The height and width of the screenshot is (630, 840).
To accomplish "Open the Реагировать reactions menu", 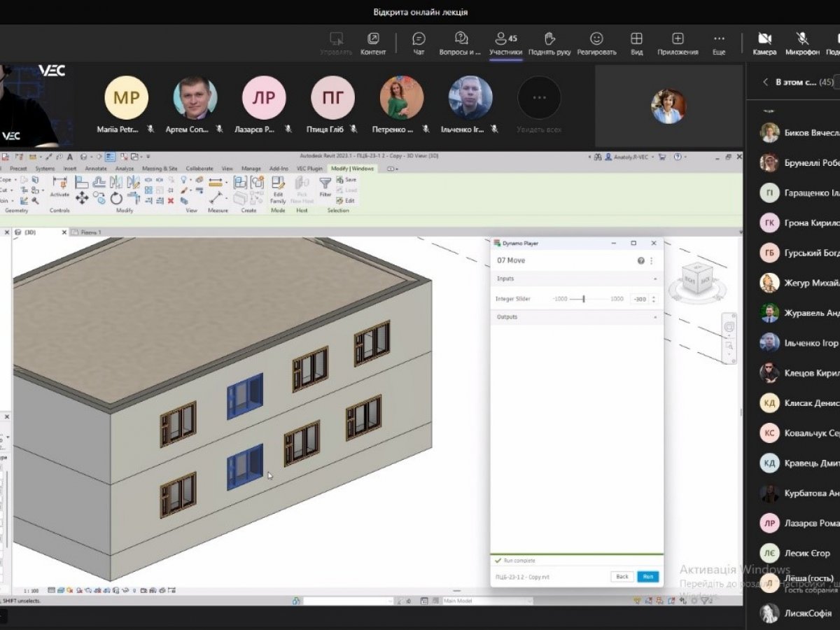I will click(596, 43).
